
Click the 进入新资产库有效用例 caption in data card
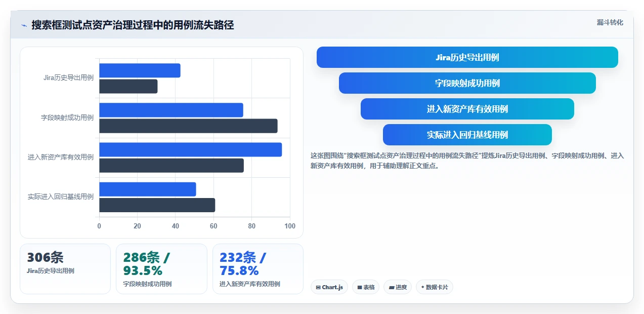pyautogui.click(x=250, y=284)
